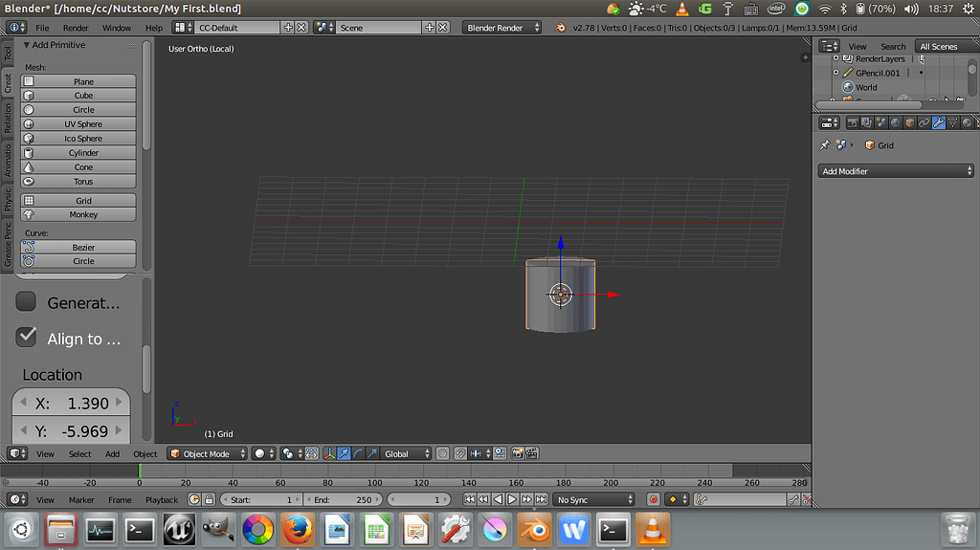This screenshot has width=980, height=550.
Task: Select World in the outliner
Action: 865,87
